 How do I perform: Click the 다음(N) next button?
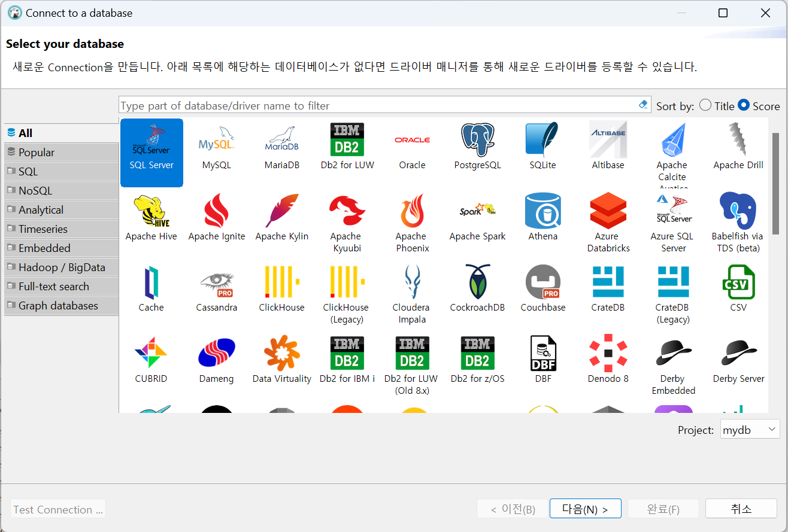pyautogui.click(x=585, y=509)
